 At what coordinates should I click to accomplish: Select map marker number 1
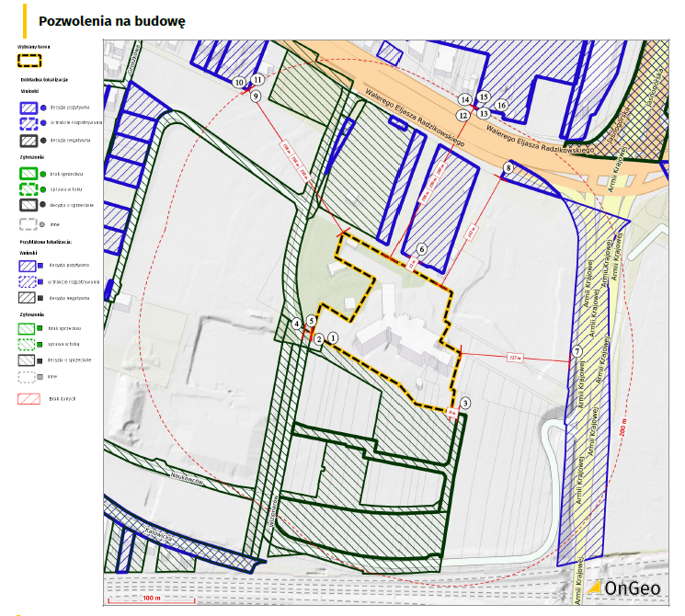pos(334,337)
